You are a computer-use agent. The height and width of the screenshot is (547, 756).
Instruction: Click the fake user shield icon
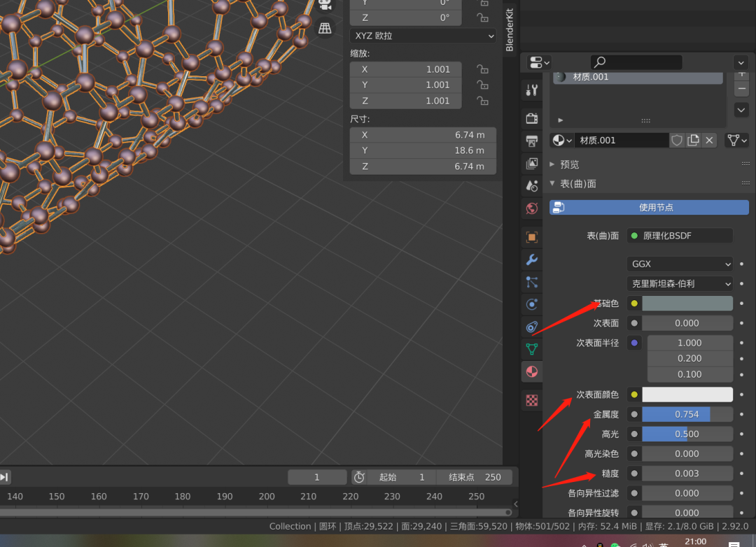point(677,140)
